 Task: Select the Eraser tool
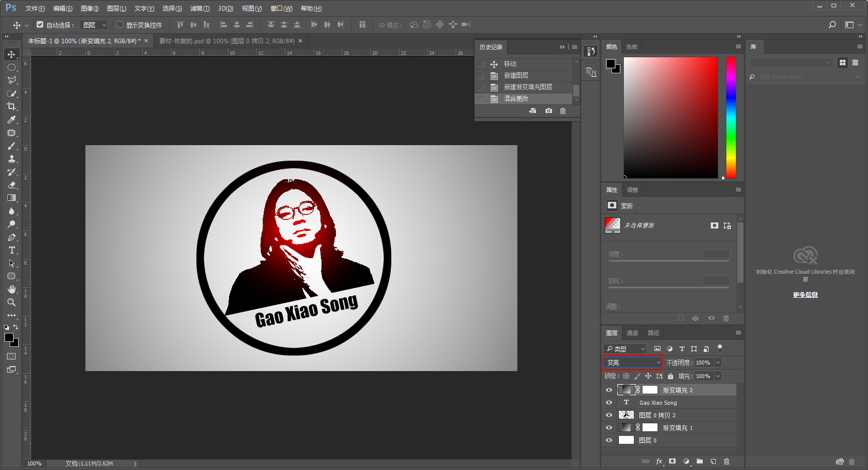(x=12, y=185)
